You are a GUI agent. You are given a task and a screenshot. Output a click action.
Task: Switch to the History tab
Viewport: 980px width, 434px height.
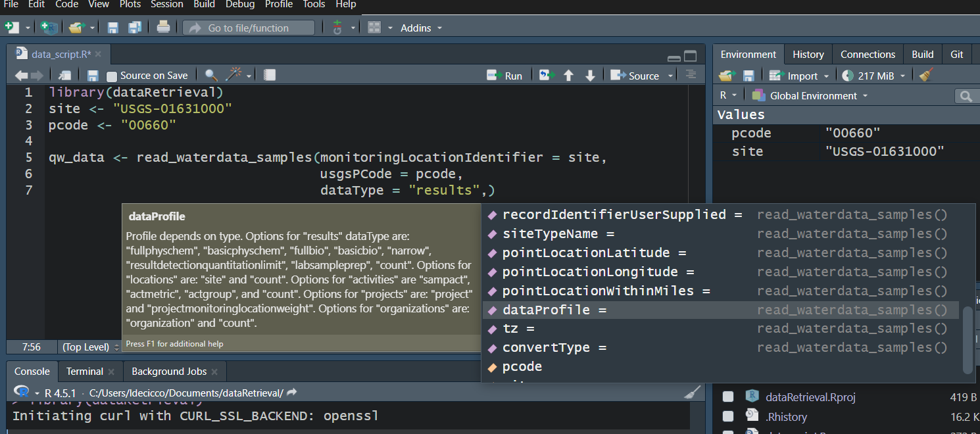point(808,55)
